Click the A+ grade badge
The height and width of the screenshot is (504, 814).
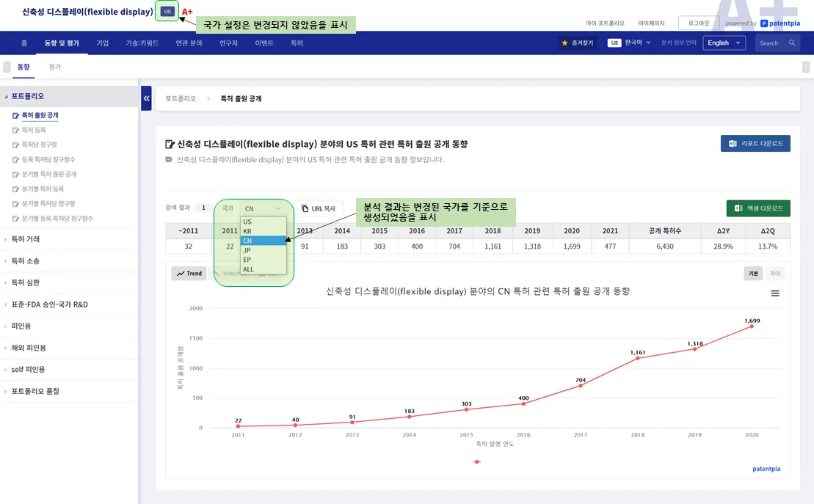187,12
